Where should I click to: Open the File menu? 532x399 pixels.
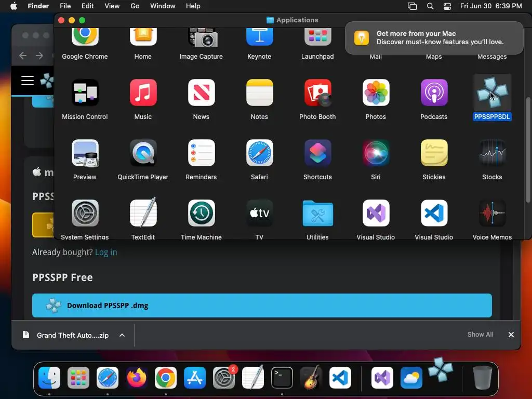point(65,6)
